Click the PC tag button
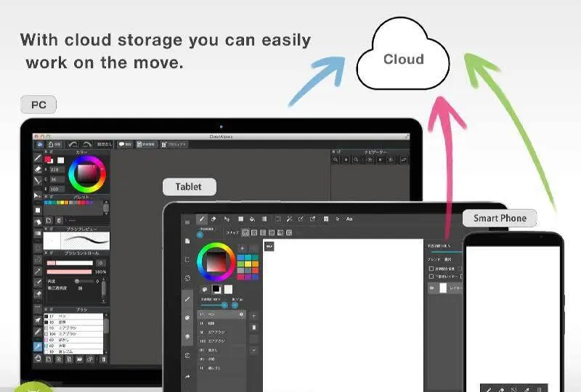 click(x=38, y=105)
